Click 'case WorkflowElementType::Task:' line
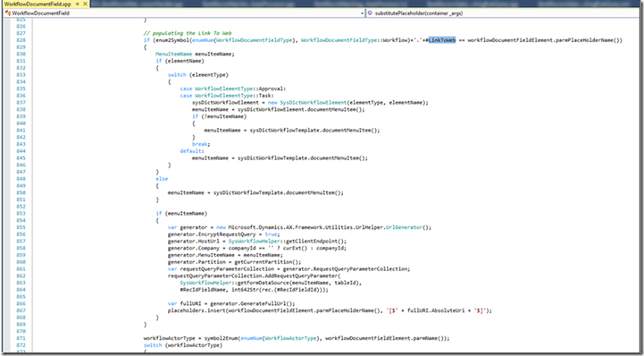This screenshot has height=356, width=644. [227, 95]
